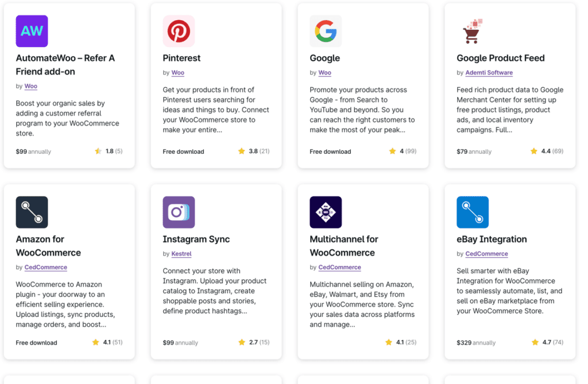Screen dimensions: 588x384
Task: Open the Ademti Software developer link
Action: 489,72
